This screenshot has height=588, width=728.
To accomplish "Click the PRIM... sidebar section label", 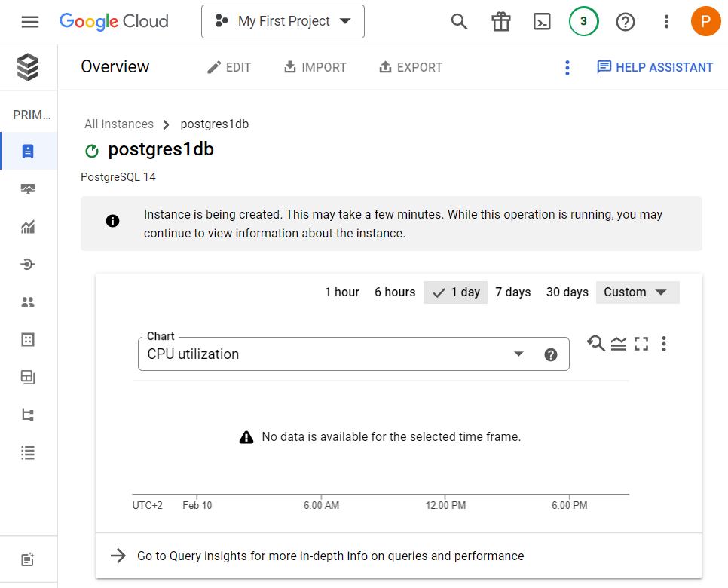I will (x=32, y=115).
